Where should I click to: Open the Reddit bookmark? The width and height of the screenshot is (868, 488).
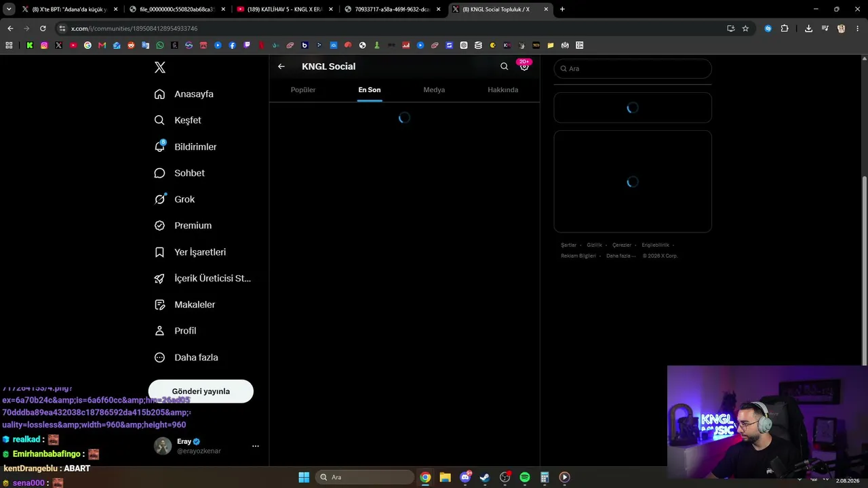coord(131,45)
